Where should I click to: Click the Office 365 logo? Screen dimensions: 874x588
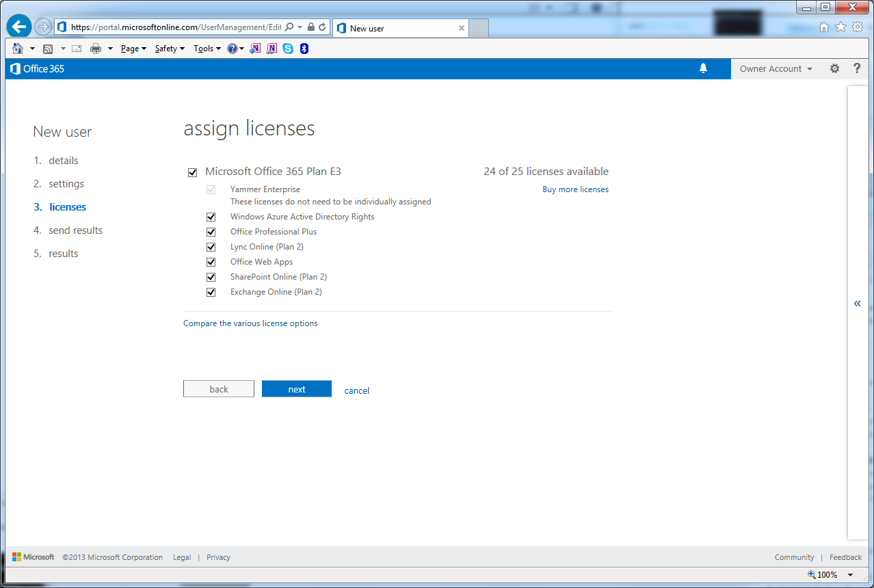[38, 68]
